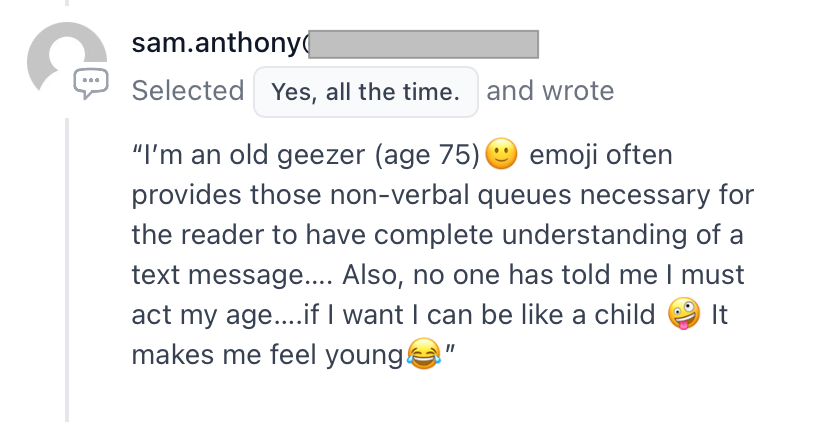Click the speech bubble comment icon
Viewport: 818px width, 430px height.
pos(91,83)
